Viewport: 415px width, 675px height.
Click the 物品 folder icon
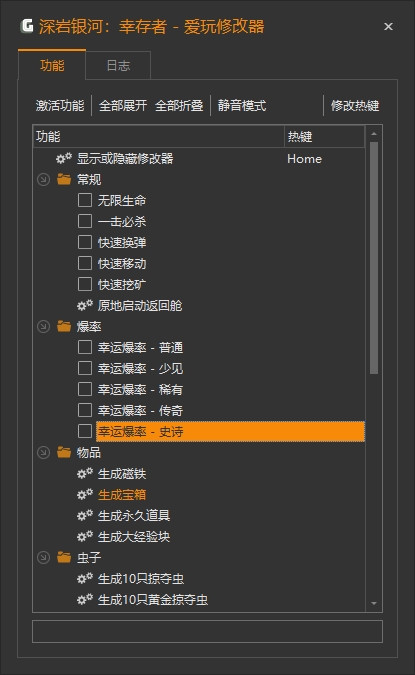click(64, 452)
